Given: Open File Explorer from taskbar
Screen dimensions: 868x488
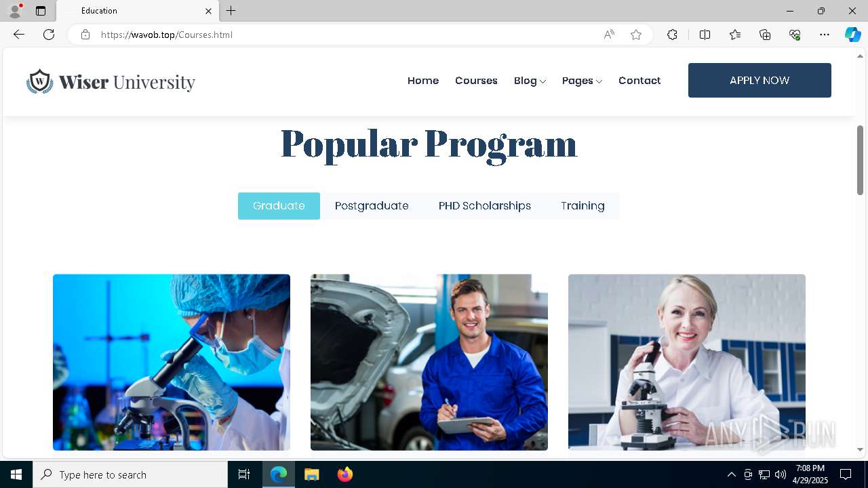Looking at the screenshot, I should (311, 474).
